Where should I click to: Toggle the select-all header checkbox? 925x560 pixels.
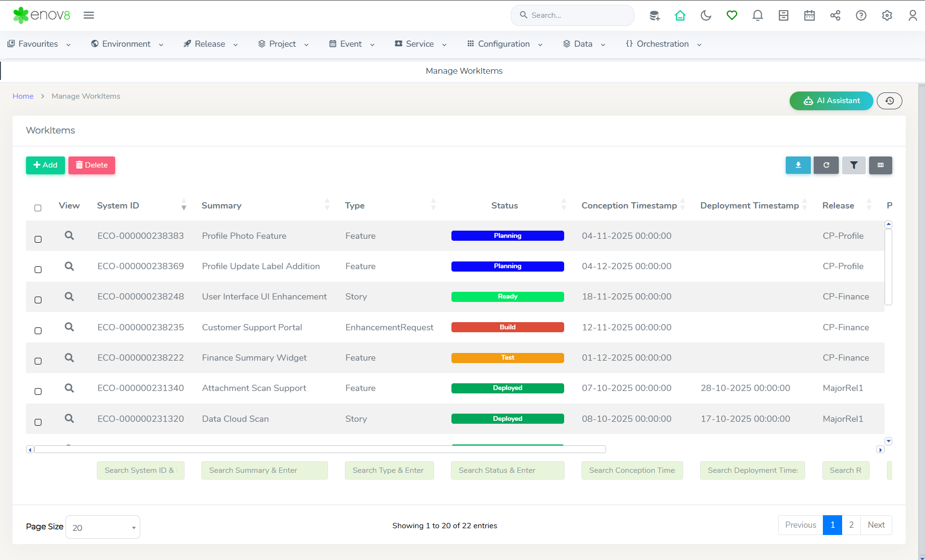38,208
